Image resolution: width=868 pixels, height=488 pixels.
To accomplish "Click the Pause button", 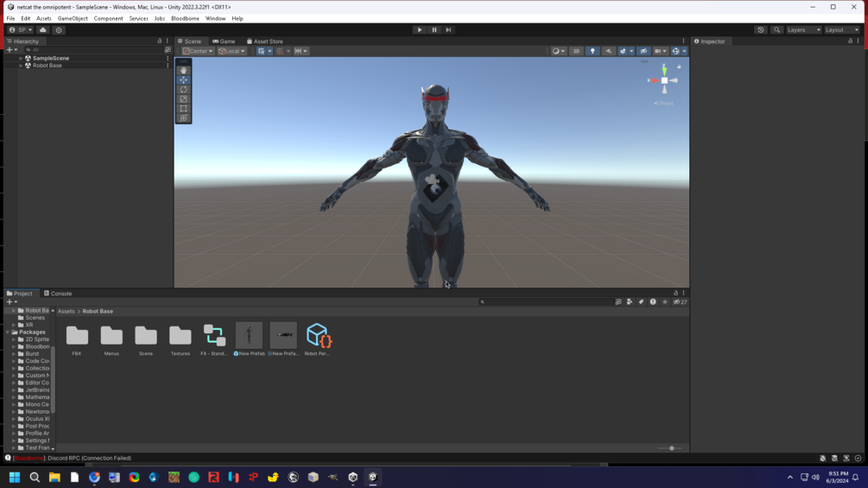I will pos(434,30).
